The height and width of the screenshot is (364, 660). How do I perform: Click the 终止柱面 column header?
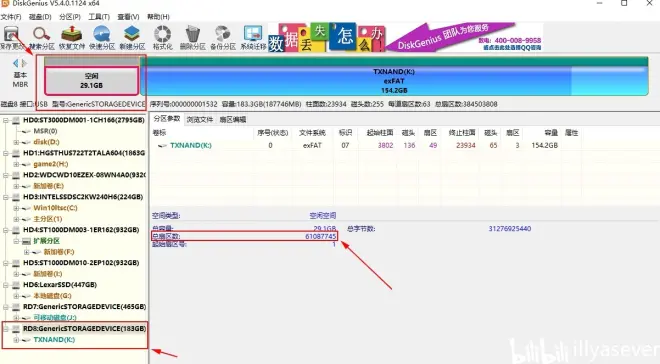click(x=462, y=133)
